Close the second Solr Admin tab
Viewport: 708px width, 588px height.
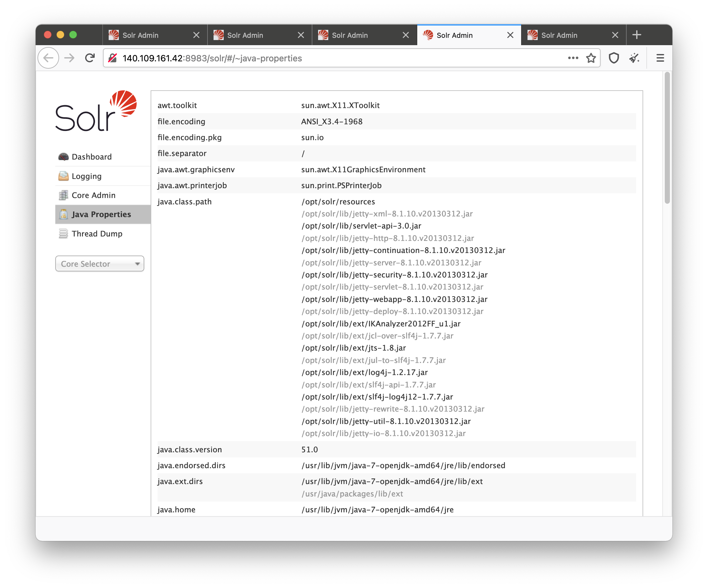pos(301,35)
